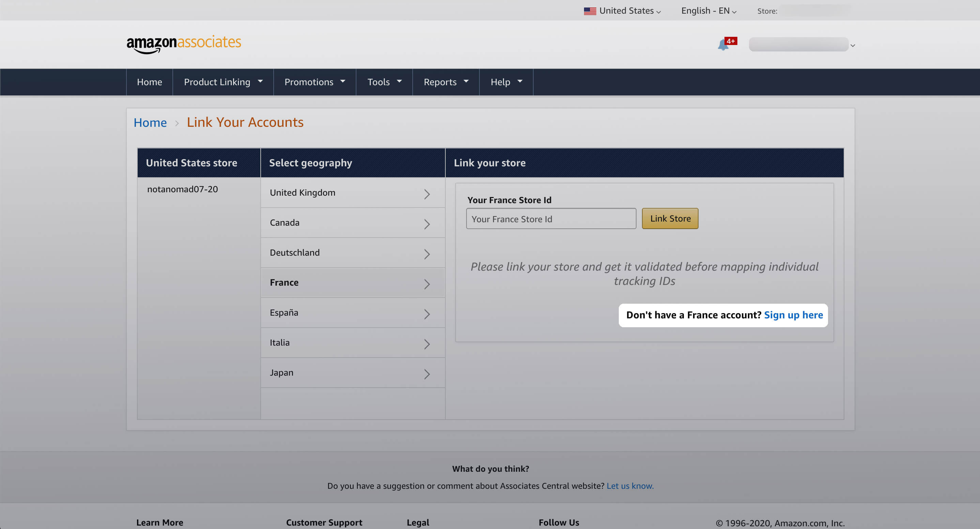Click chevron arrow beside France
The height and width of the screenshot is (529, 980).
[427, 285]
